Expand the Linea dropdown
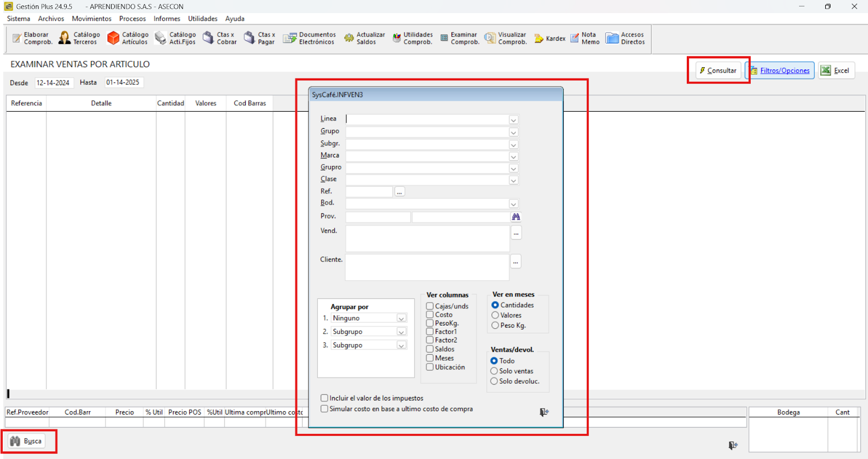 click(513, 120)
